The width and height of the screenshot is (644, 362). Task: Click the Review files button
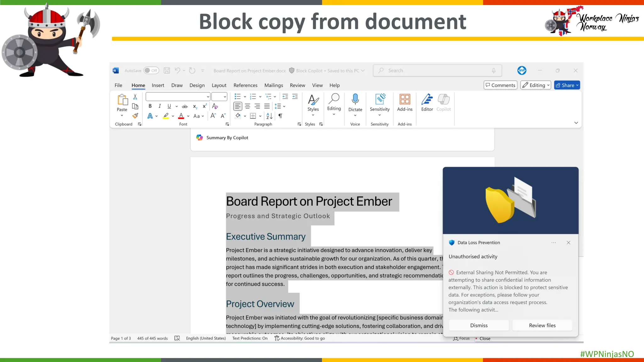pos(542,326)
